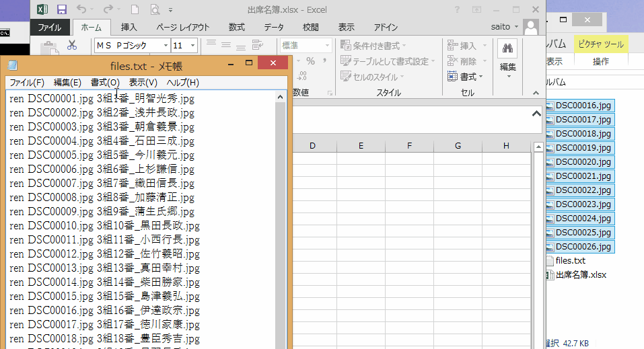The image size is (644, 349).
Task: Click the Paste clipboard icon
Action: (50, 48)
